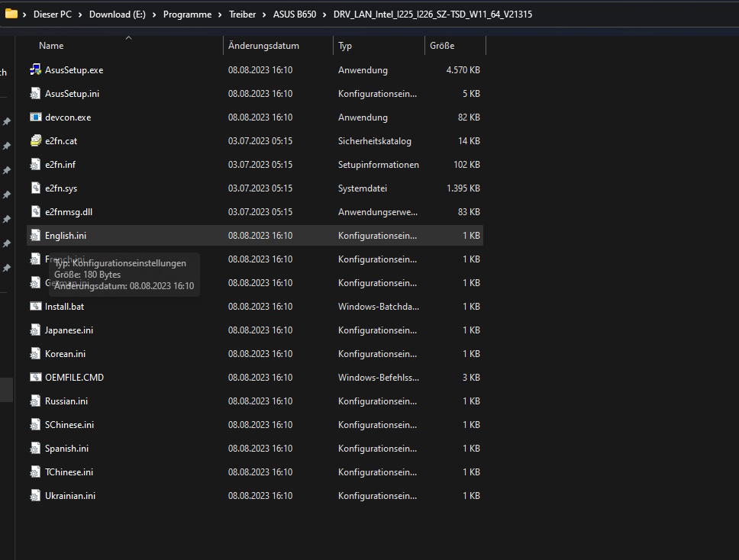Image resolution: width=739 pixels, height=560 pixels.
Task: Select the English.ini file name
Action: tap(66, 236)
